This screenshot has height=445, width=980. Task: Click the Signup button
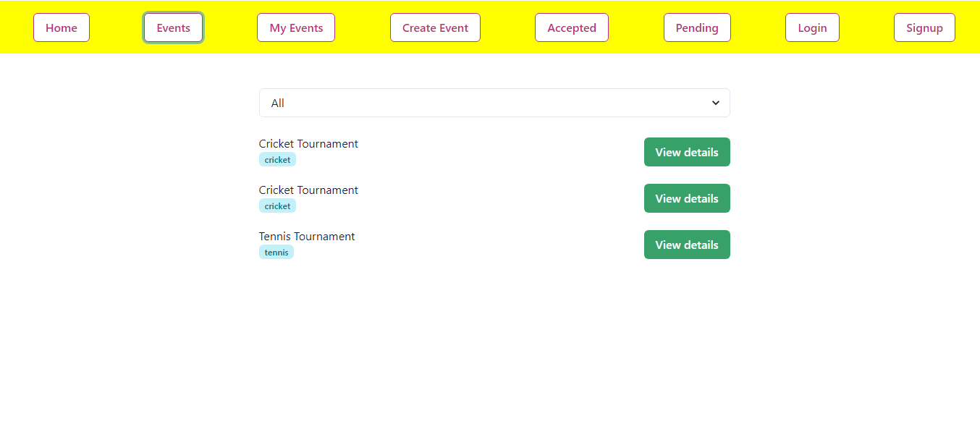(x=924, y=27)
